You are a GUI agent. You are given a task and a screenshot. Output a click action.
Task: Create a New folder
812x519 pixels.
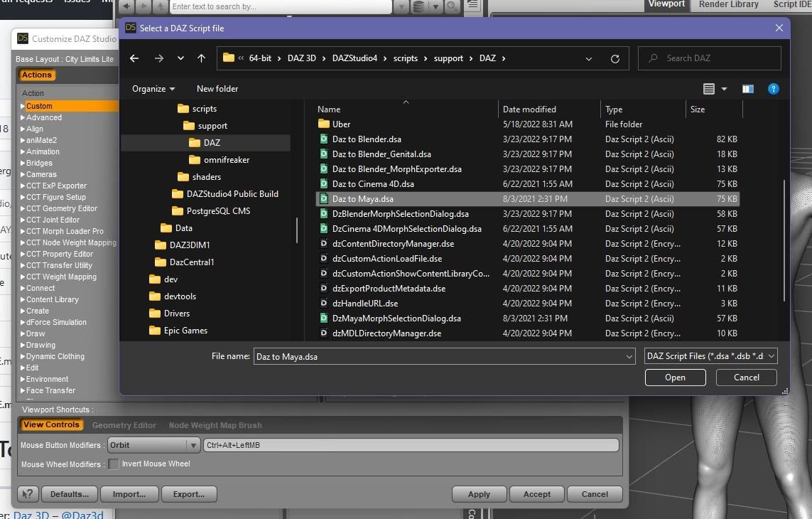click(217, 89)
